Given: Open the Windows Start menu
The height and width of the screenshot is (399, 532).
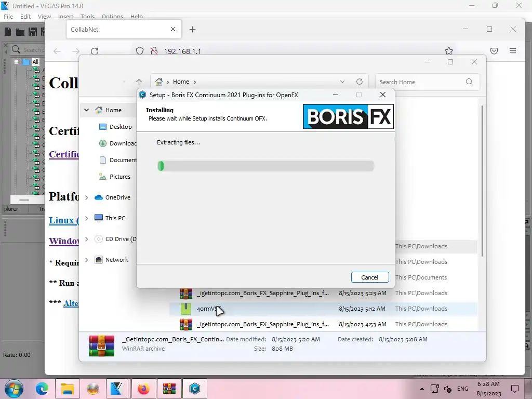Looking at the screenshot, I should pyautogui.click(x=14, y=389).
